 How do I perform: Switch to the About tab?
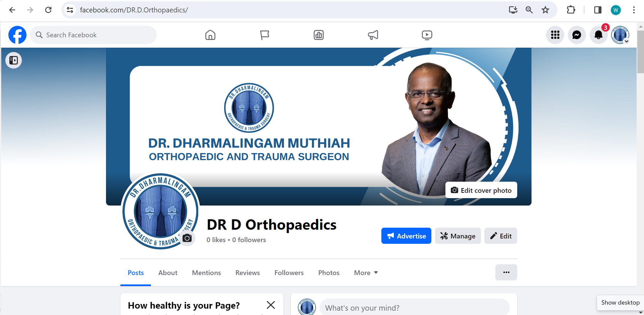(x=168, y=273)
